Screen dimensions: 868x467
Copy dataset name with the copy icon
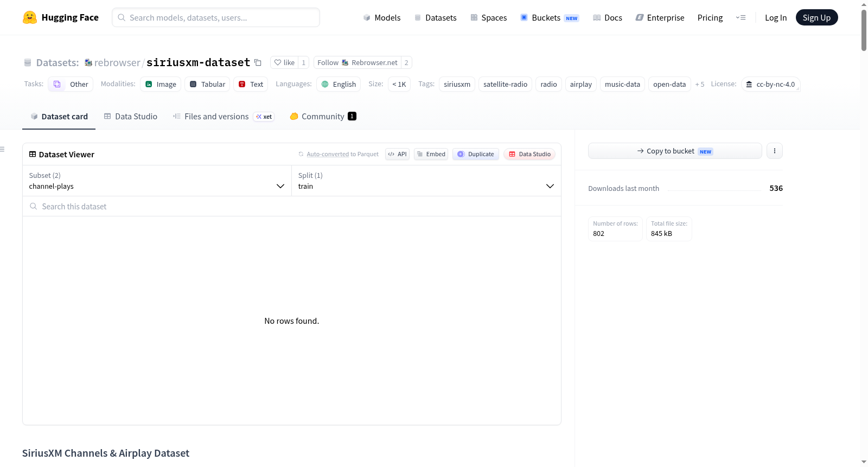(258, 62)
